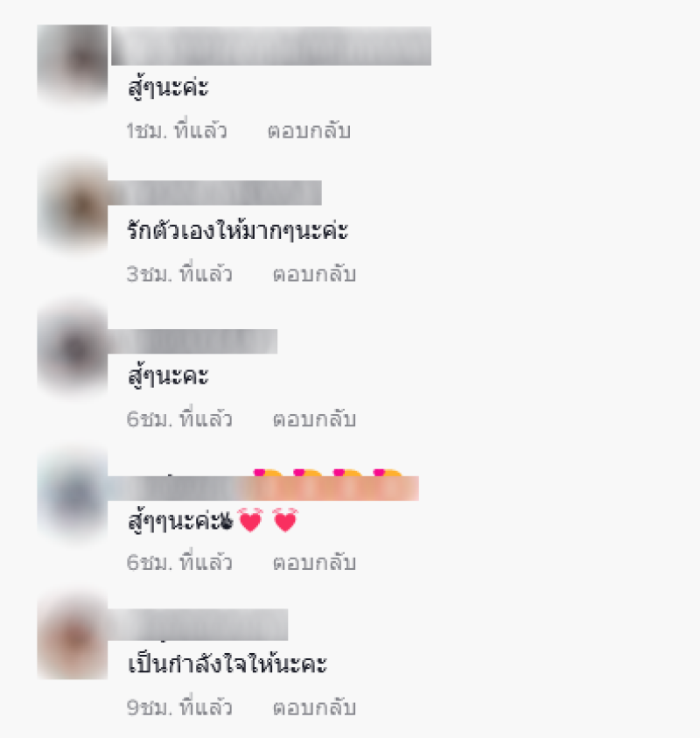This screenshot has width=700, height=738.
Task: Click the avatar next to สู้ๆนะคะ 6ชม. comment
Action: point(73,349)
